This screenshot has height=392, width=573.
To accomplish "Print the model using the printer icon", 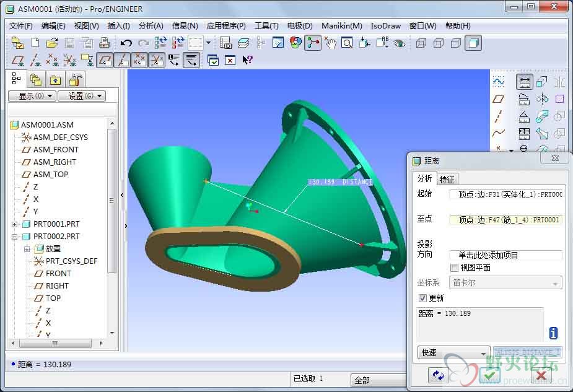I will pos(105,43).
